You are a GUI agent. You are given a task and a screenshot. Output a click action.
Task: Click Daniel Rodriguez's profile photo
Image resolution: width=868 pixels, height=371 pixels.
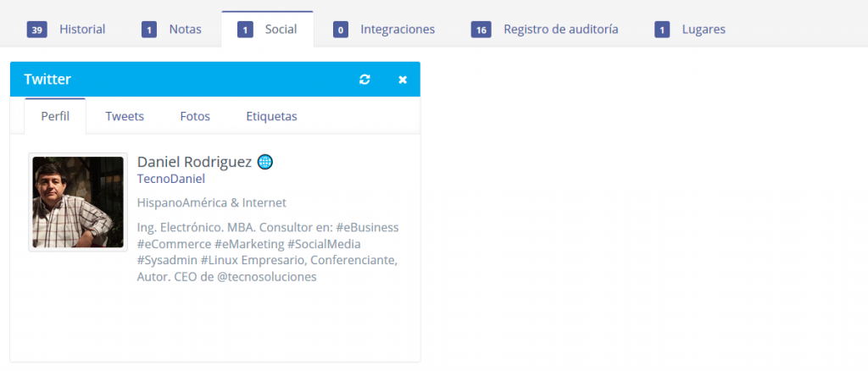[78, 202]
